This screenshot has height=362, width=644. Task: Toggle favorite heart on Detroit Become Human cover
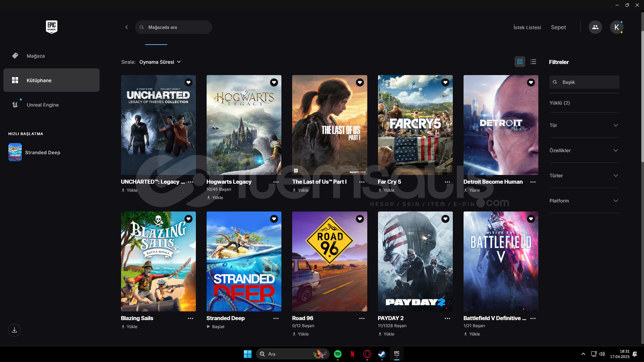click(x=531, y=82)
